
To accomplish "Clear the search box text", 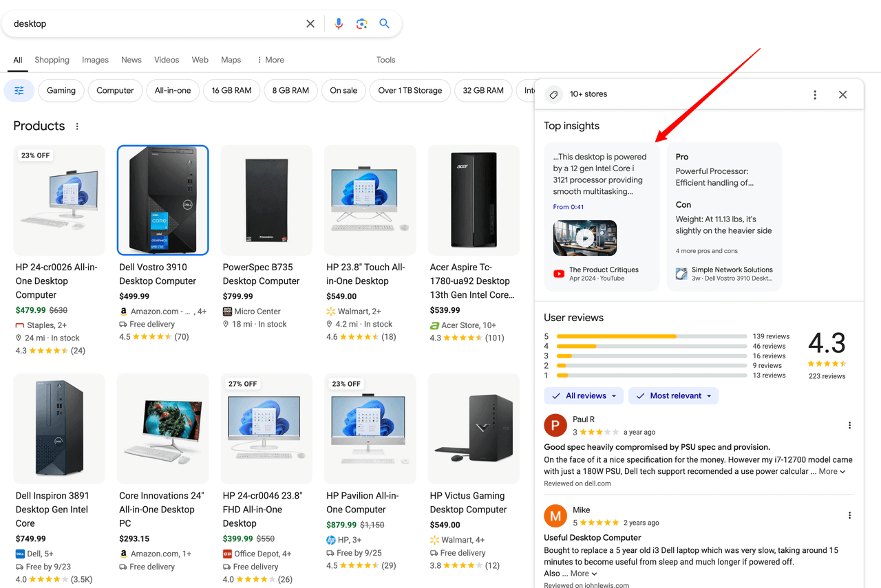I will point(310,24).
